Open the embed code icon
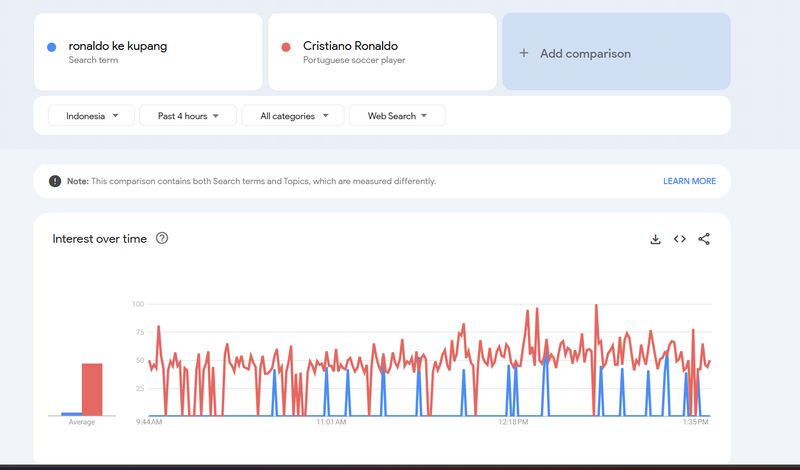 click(680, 239)
